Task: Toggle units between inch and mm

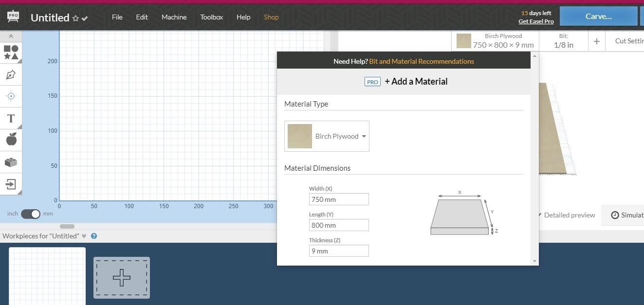Action: pos(30,214)
